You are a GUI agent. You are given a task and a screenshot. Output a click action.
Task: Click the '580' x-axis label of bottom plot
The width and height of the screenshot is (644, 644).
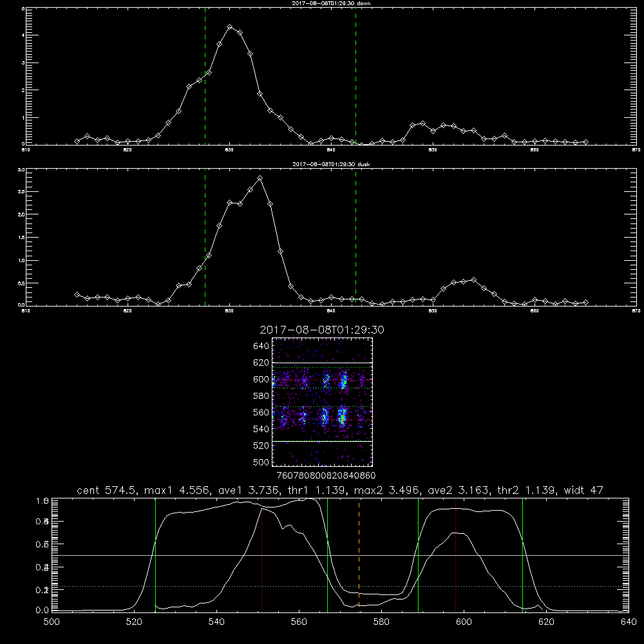pyautogui.click(x=381, y=622)
